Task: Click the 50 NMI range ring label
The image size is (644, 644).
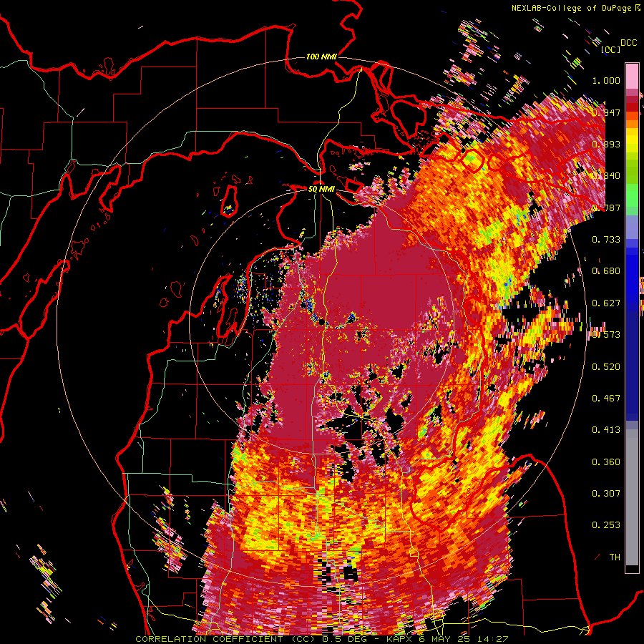Action: coord(321,190)
